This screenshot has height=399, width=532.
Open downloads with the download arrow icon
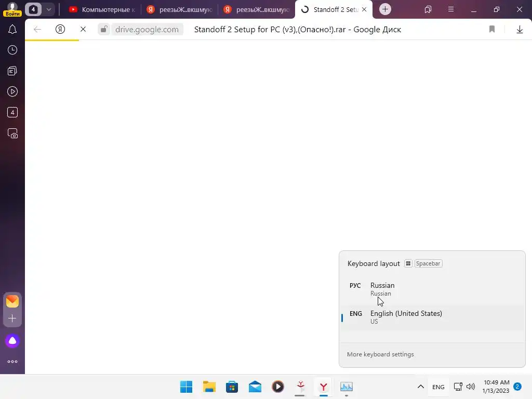[520, 30]
